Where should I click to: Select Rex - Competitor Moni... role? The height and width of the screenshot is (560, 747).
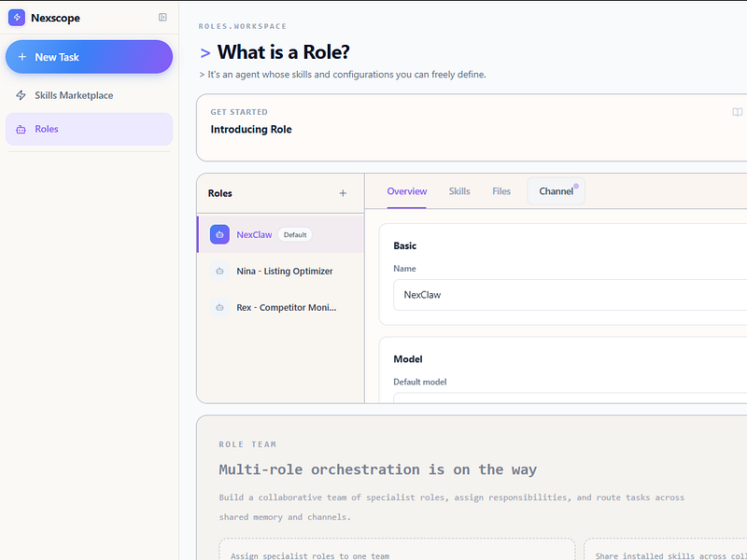click(281, 308)
